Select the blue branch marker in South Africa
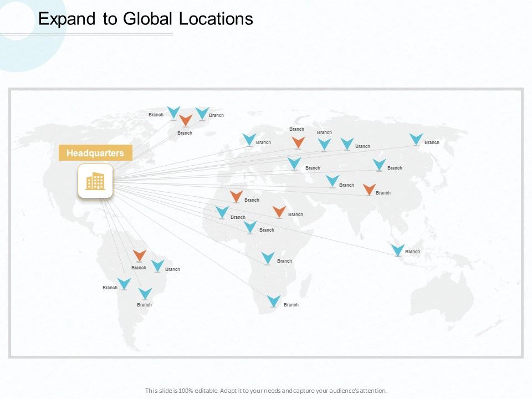 point(273,301)
